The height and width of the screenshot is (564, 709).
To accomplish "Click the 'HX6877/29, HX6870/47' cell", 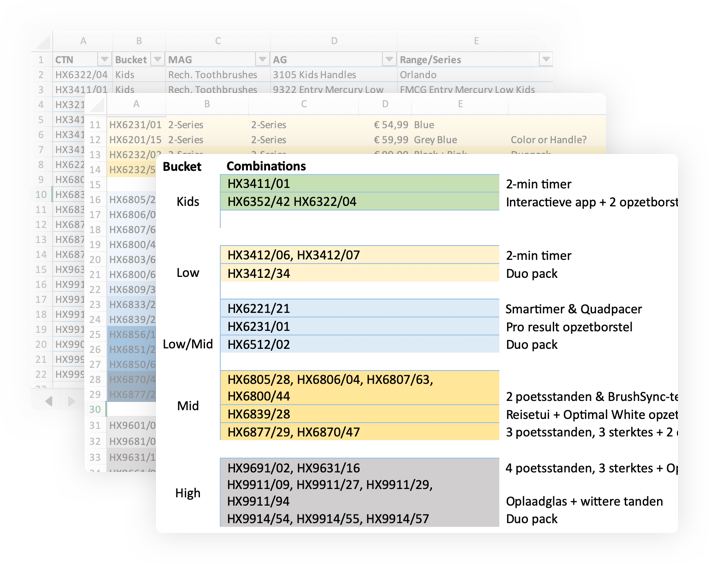I will [x=359, y=432].
